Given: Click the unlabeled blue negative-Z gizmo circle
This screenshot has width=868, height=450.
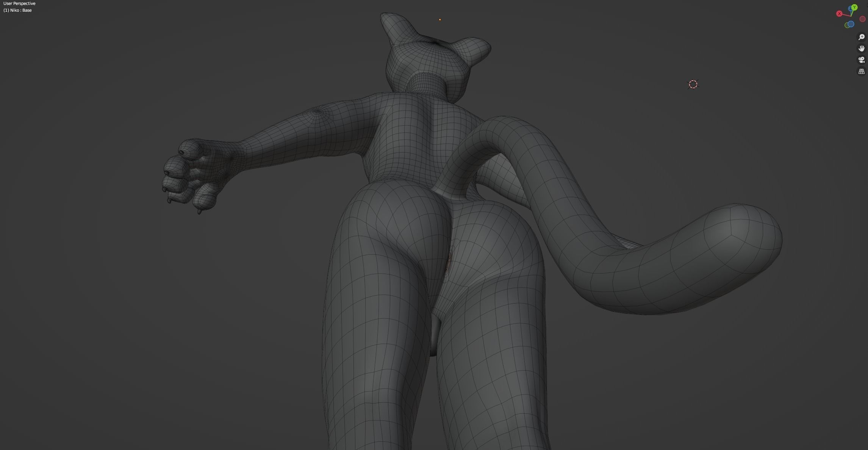Looking at the screenshot, I should tap(851, 24).
